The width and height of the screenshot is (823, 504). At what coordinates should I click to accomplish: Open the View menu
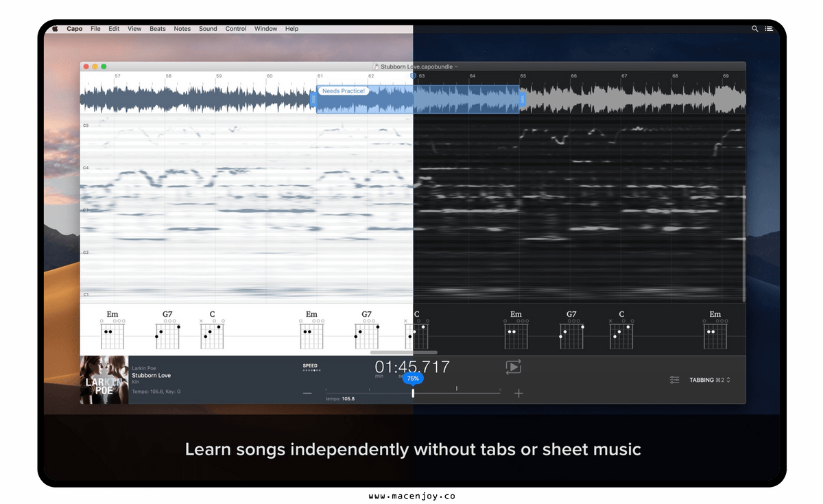(134, 29)
